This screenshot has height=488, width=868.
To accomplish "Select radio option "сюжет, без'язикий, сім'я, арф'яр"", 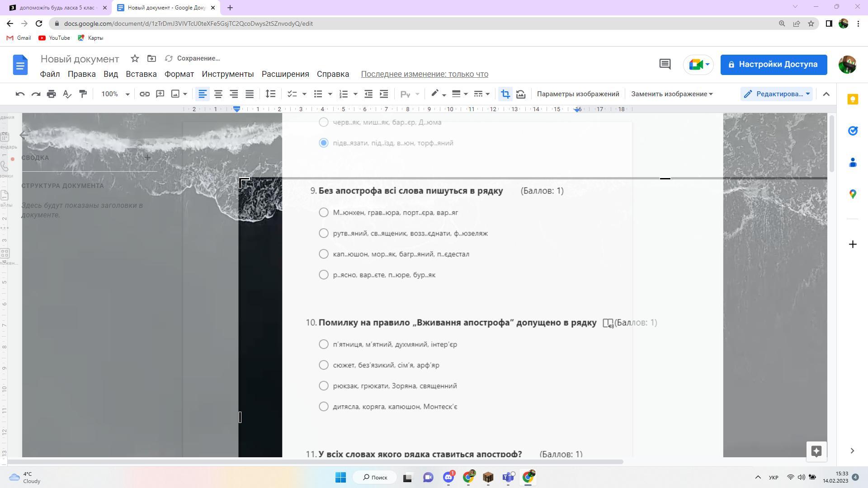I will click(x=324, y=365).
